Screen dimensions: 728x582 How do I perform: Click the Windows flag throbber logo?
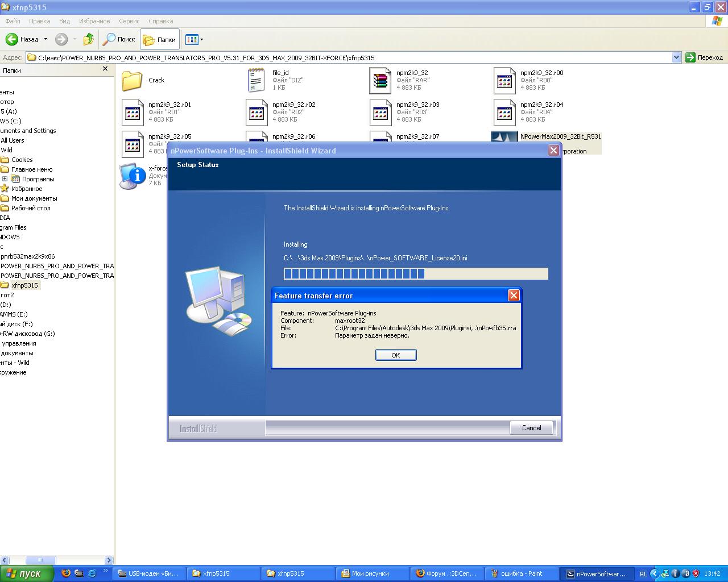(717, 21)
